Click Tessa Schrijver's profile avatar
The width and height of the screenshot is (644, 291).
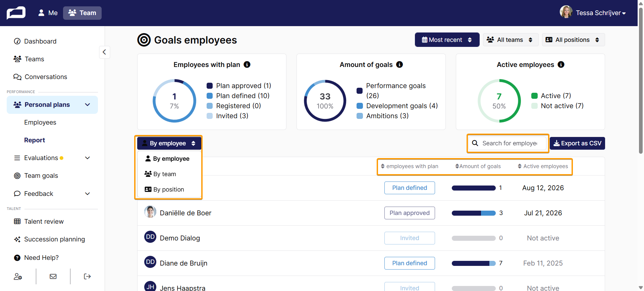(x=566, y=12)
